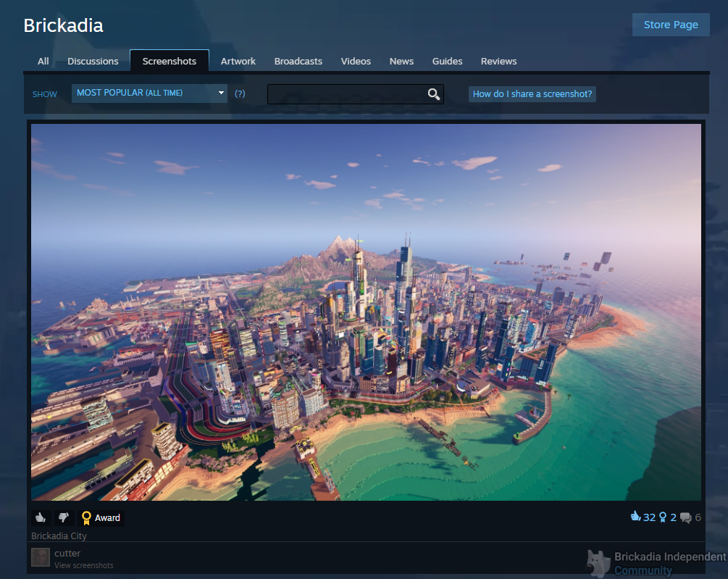Click the thumbs down rate icon

64,517
